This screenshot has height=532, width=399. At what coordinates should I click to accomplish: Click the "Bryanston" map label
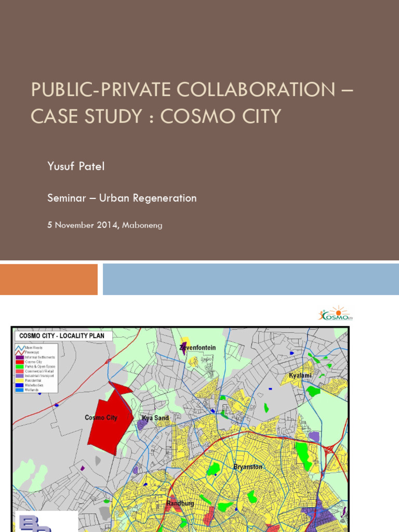pyautogui.click(x=248, y=467)
